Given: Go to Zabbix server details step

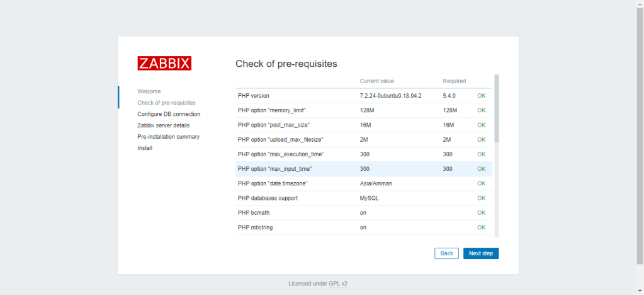Looking at the screenshot, I should 163,125.
